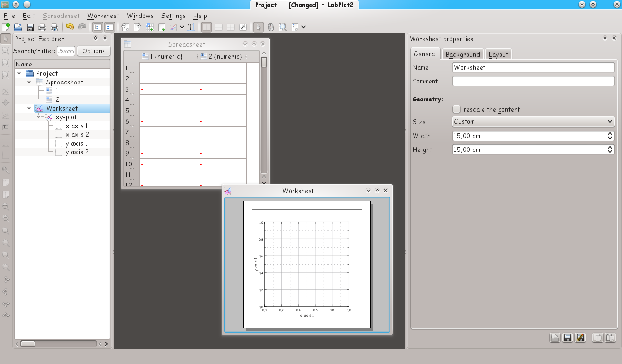622x364 pixels.
Task: Open the Size dropdown showing Custom
Action: 533,122
